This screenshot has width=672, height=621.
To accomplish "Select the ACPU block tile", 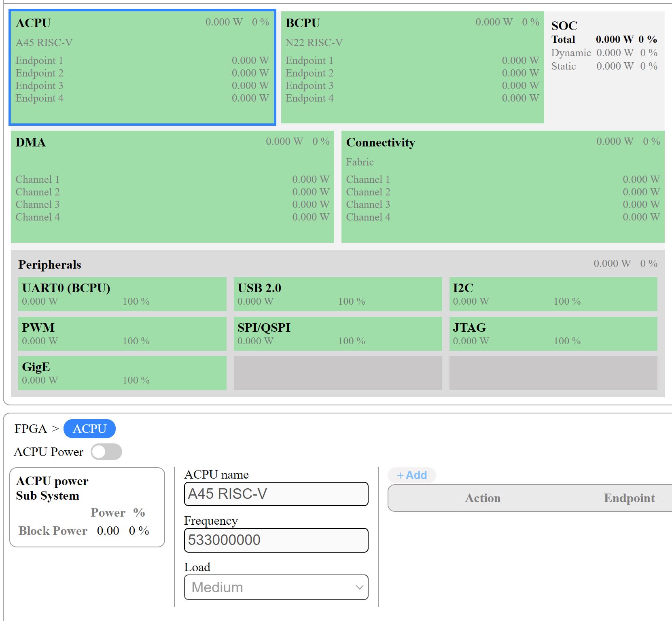I will pyautogui.click(x=142, y=68).
